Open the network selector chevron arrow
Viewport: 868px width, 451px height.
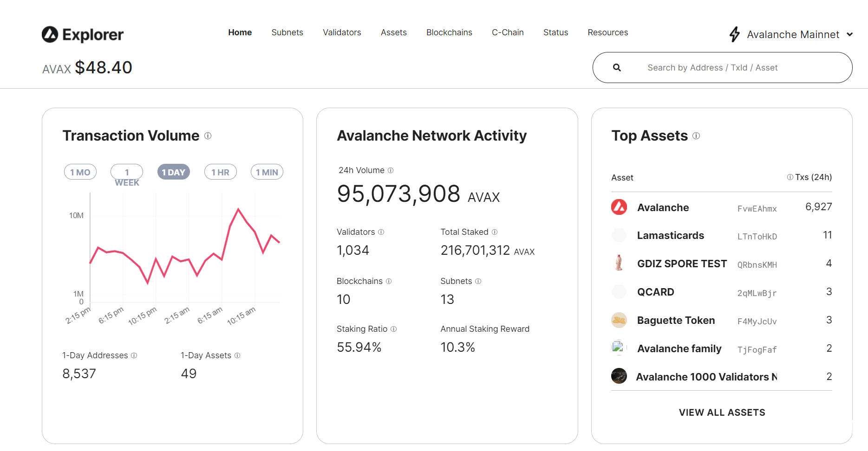tap(849, 34)
